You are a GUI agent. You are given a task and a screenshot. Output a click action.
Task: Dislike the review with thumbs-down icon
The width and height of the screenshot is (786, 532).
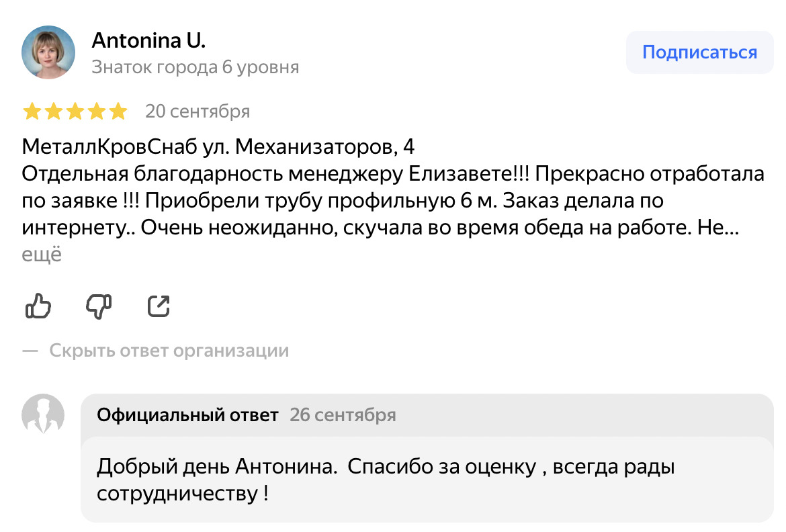pos(99,306)
